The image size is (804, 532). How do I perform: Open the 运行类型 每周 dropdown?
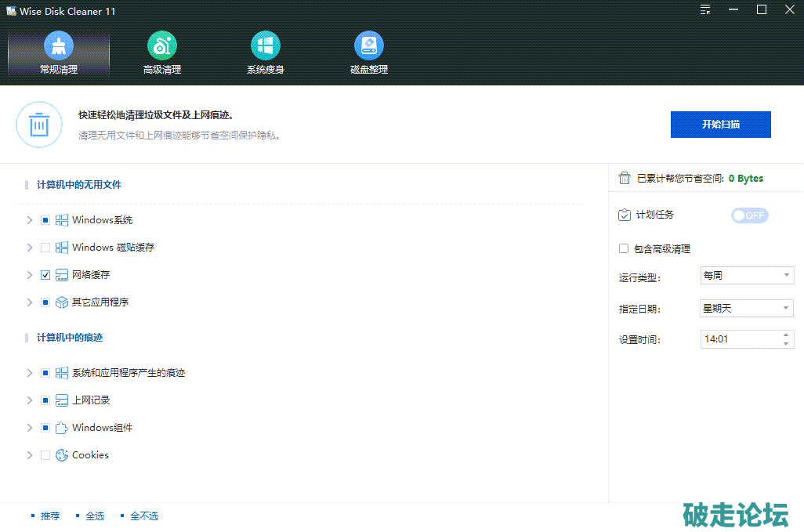747,276
